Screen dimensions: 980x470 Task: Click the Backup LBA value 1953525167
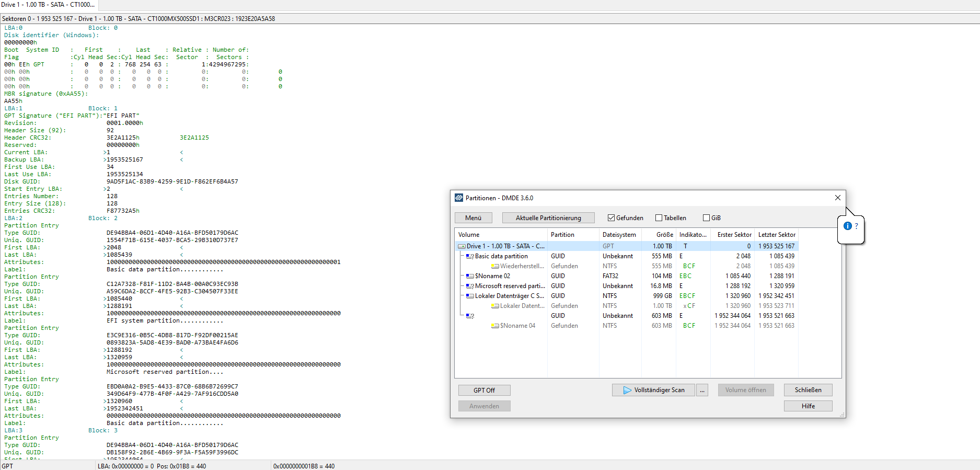coord(125,160)
